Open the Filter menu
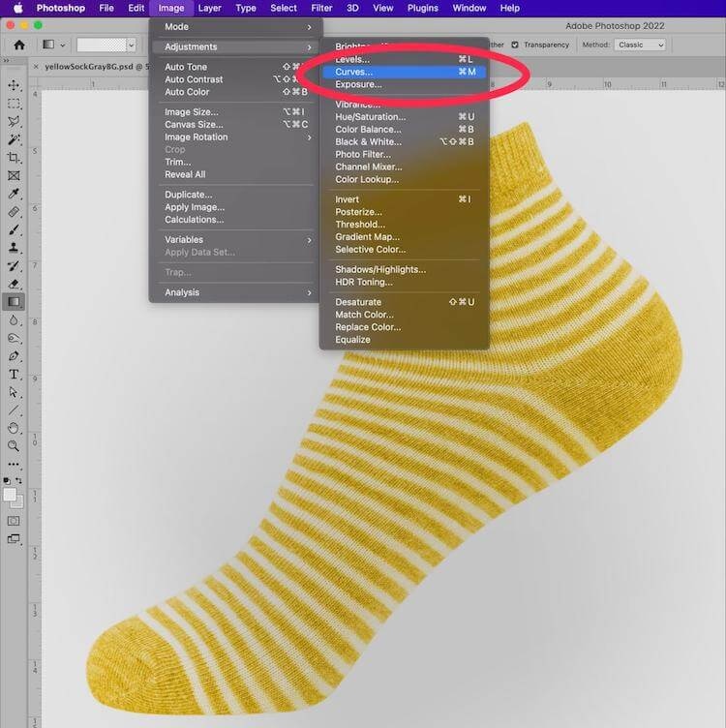Image resolution: width=726 pixels, height=728 pixels. pos(319,8)
